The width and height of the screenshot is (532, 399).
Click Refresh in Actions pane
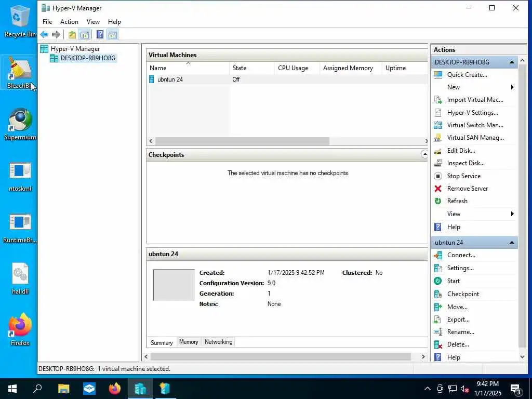[x=457, y=201]
